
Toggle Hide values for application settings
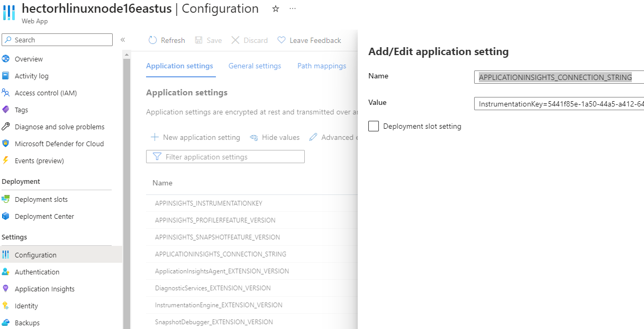point(275,137)
